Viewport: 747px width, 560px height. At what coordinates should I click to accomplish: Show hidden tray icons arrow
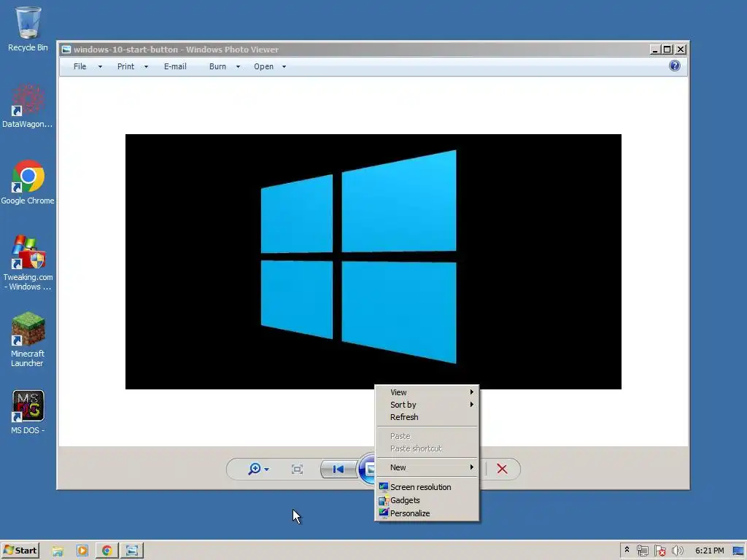tap(627, 550)
